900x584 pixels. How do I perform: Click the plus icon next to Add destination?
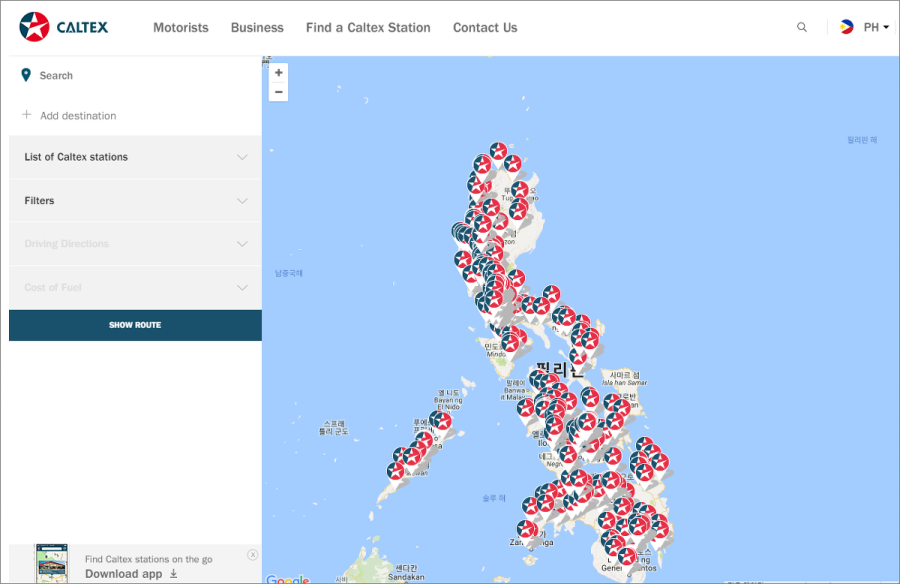click(26, 115)
